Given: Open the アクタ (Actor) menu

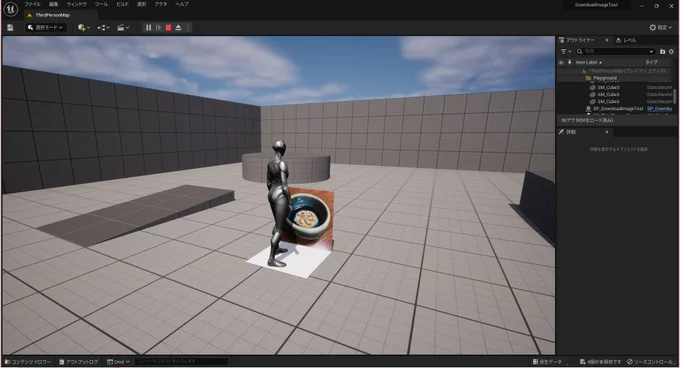Looking at the screenshot, I should (160, 4).
